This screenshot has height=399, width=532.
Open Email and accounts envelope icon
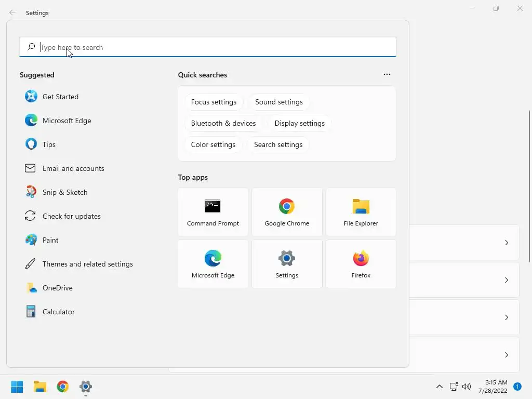(30, 168)
